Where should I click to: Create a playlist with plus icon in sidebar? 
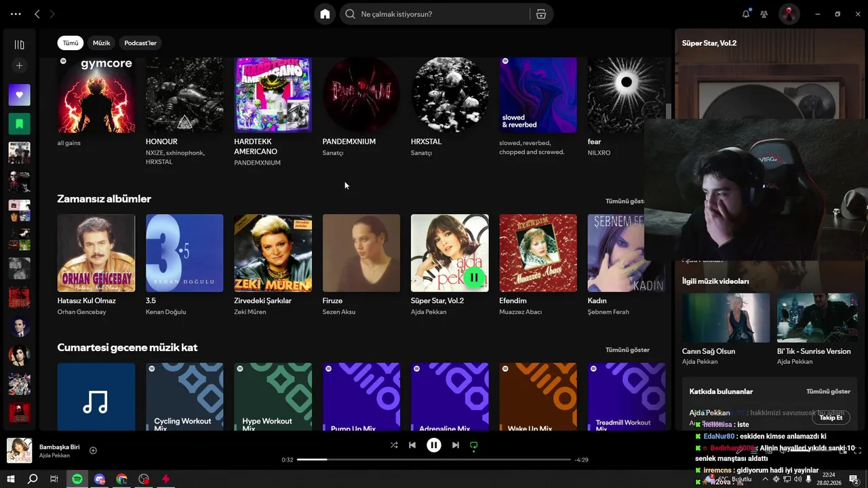(19, 66)
